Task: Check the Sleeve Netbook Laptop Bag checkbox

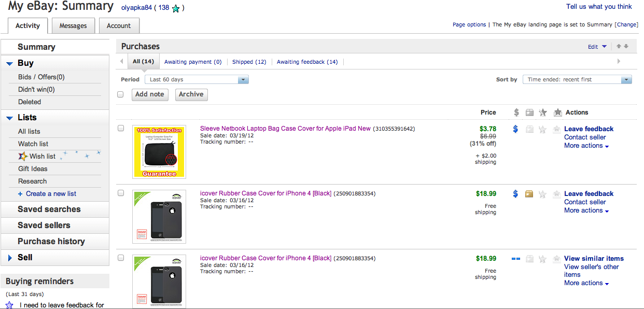Action: tap(121, 128)
